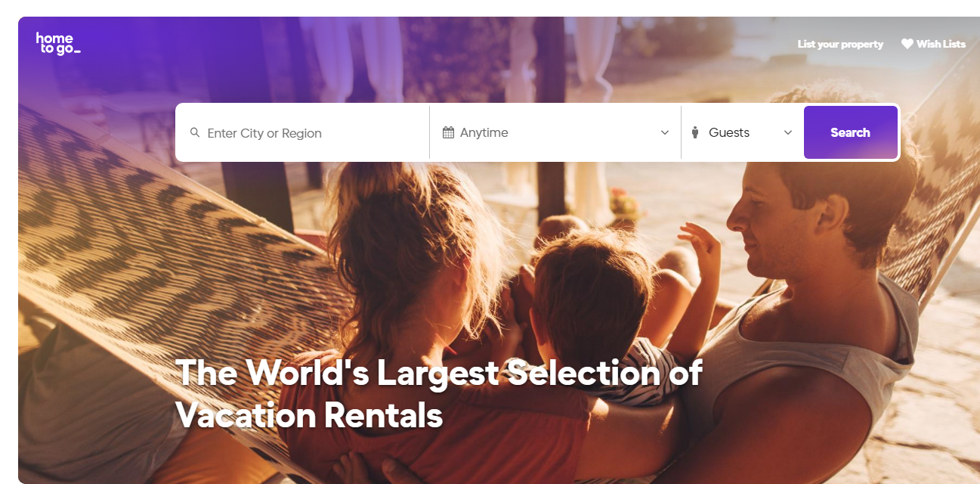Open the Guests selector
The width and height of the screenshot is (980, 484).
(742, 132)
